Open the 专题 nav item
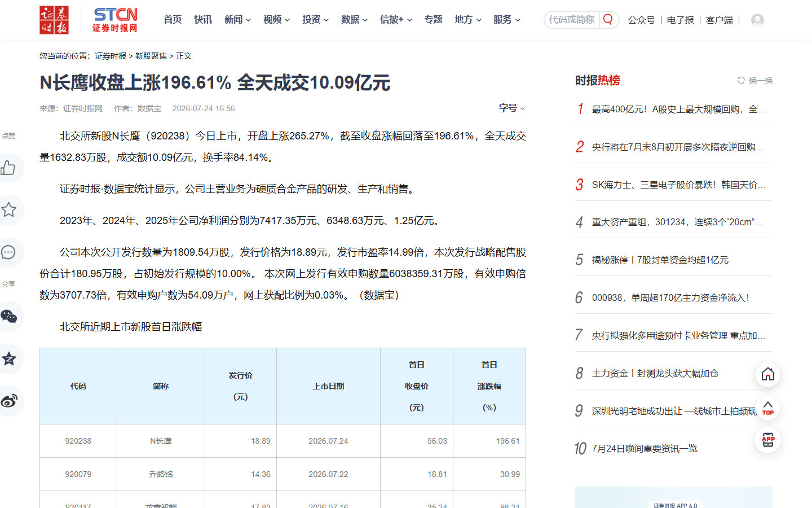 pos(433,19)
